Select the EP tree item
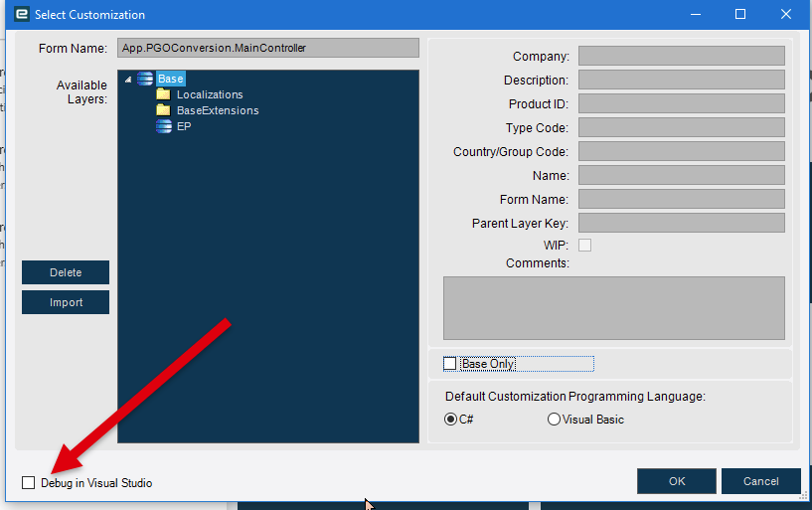 184,126
